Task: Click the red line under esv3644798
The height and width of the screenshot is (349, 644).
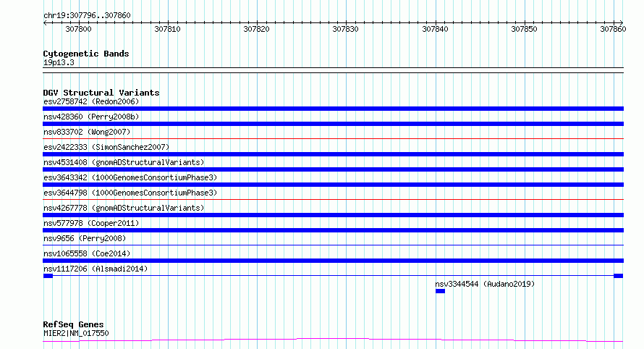Action: (x=333, y=200)
